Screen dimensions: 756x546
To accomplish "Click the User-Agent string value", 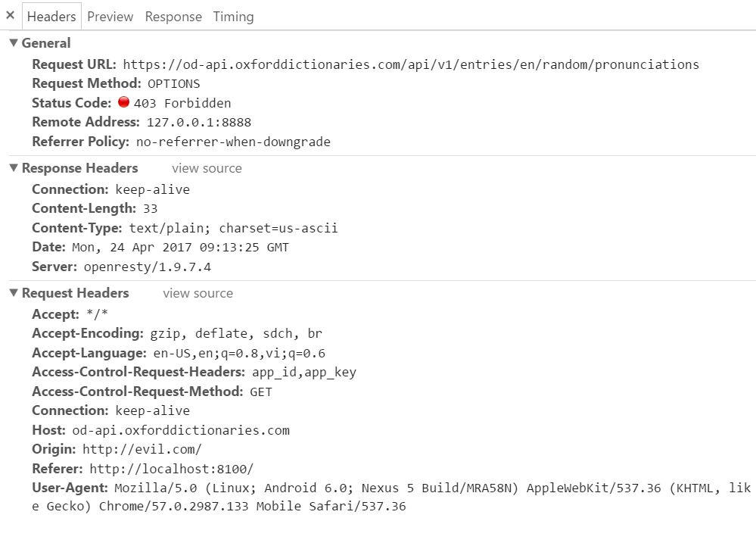I will click(391, 497).
